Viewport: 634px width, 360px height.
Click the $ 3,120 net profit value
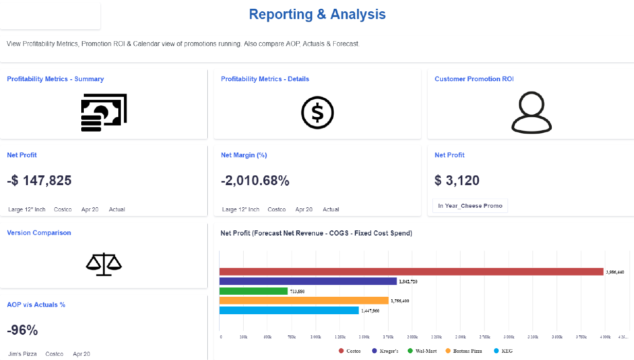(457, 180)
